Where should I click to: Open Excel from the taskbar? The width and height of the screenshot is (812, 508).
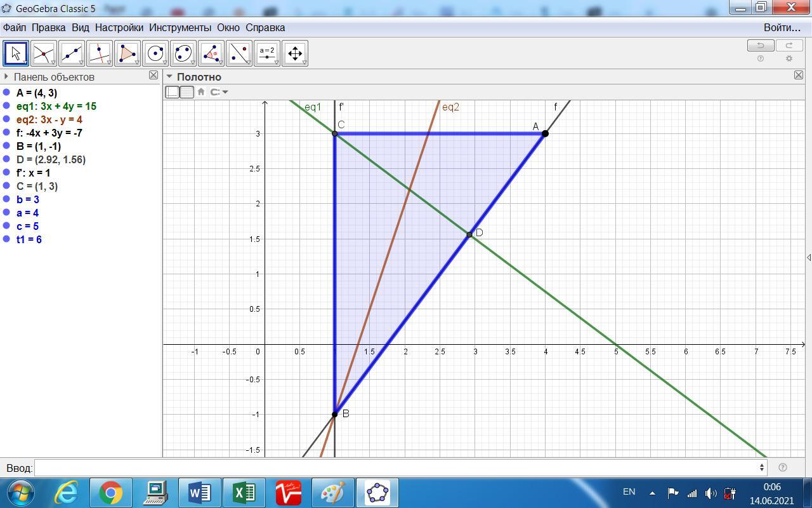coord(244,493)
